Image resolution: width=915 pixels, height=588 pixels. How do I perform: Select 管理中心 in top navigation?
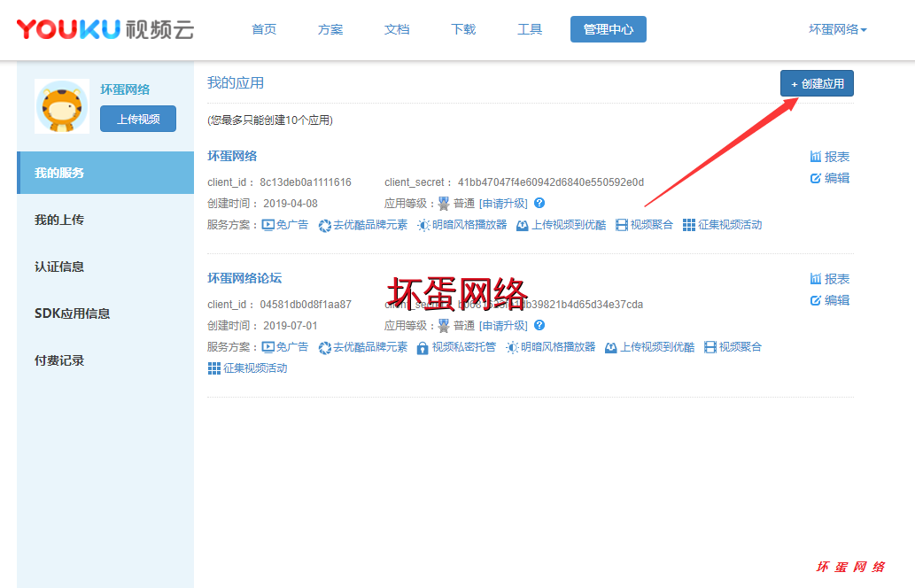pyautogui.click(x=608, y=29)
